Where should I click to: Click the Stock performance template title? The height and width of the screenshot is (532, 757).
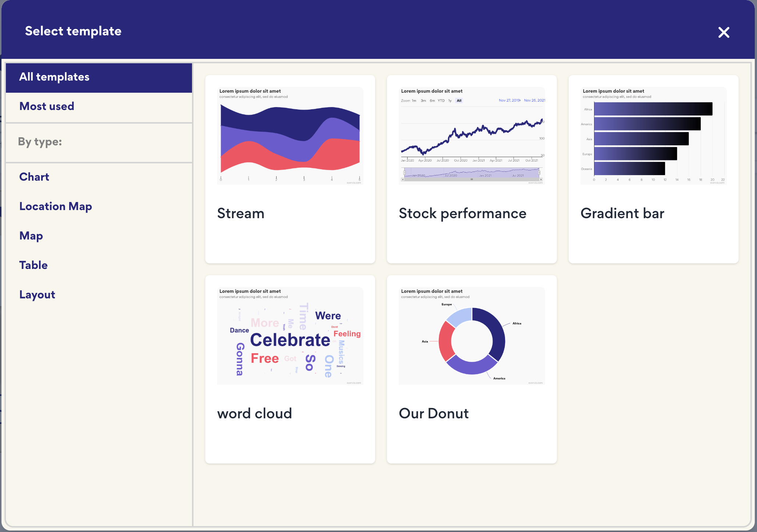coord(462,214)
